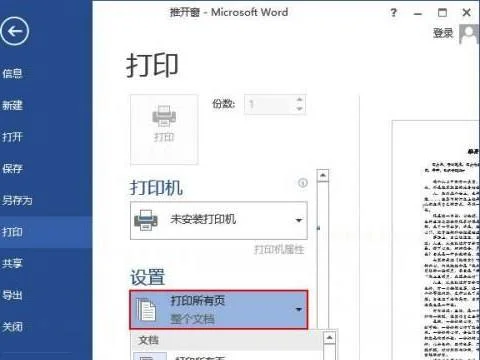
Task: Click the large Print button with printer icon
Action: (x=164, y=129)
